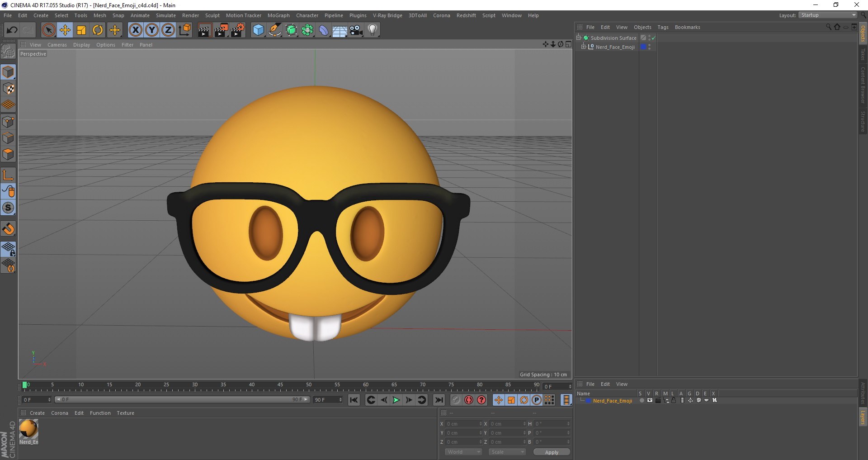Image resolution: width=868 pixels, height=460 pixels.
Task: Collapse the Subdivision Surface tree item
Action: click(x=579, y=38)
